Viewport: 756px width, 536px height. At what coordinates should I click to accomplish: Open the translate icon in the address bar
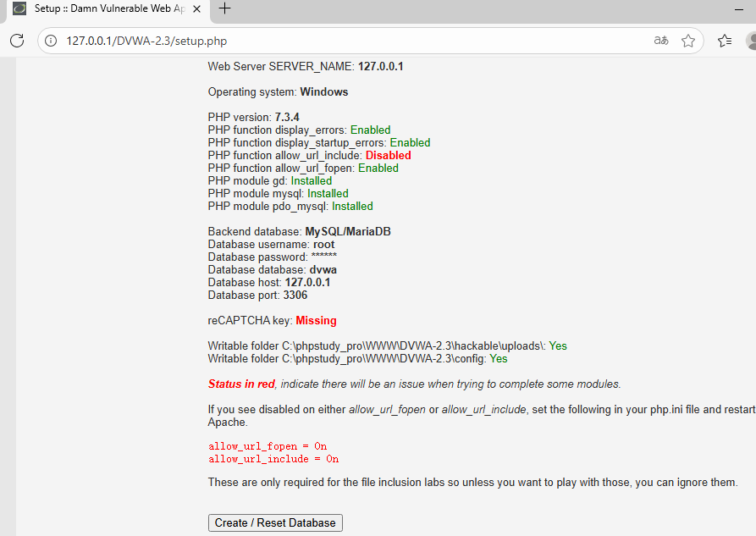coord(661,41)
